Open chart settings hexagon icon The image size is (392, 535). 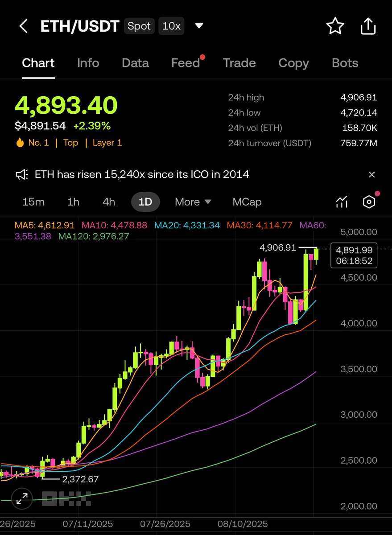(x=369, y=202)
